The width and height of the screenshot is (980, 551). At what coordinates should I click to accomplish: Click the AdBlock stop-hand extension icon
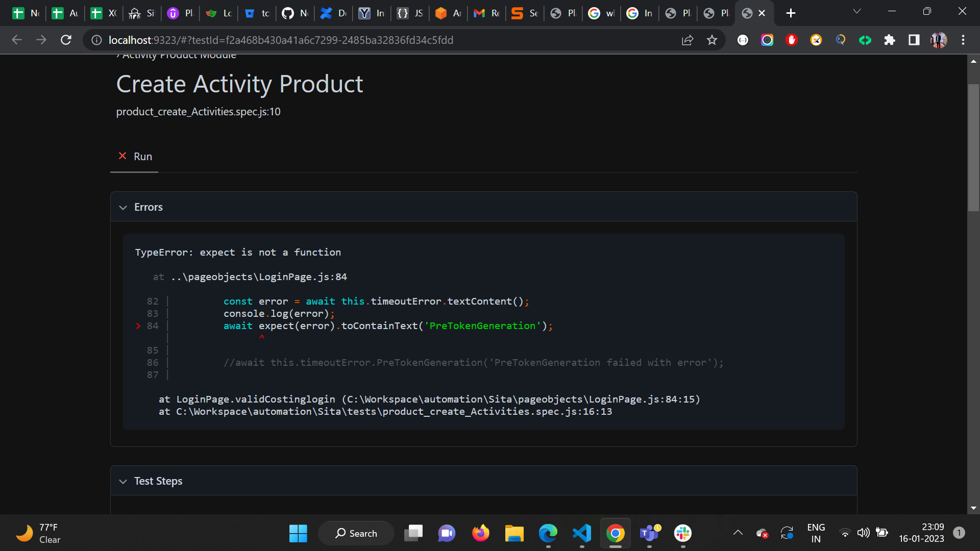tap(792, 40)
